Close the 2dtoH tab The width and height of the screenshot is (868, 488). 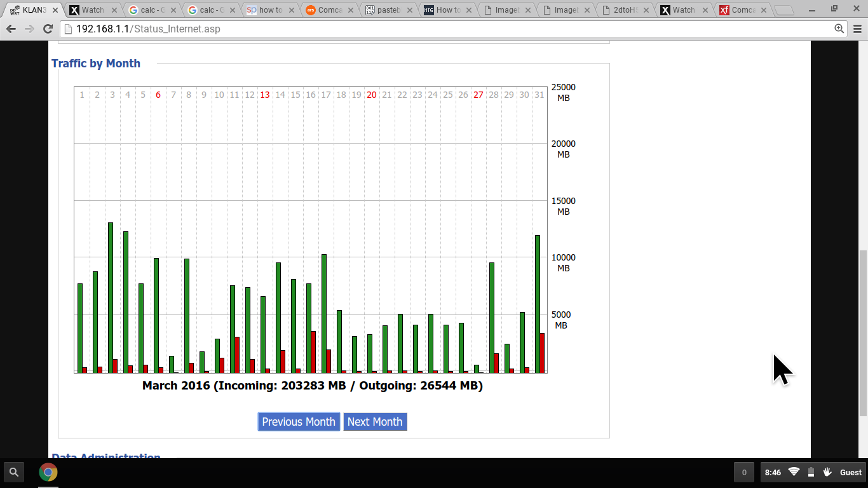pos(647,10)
